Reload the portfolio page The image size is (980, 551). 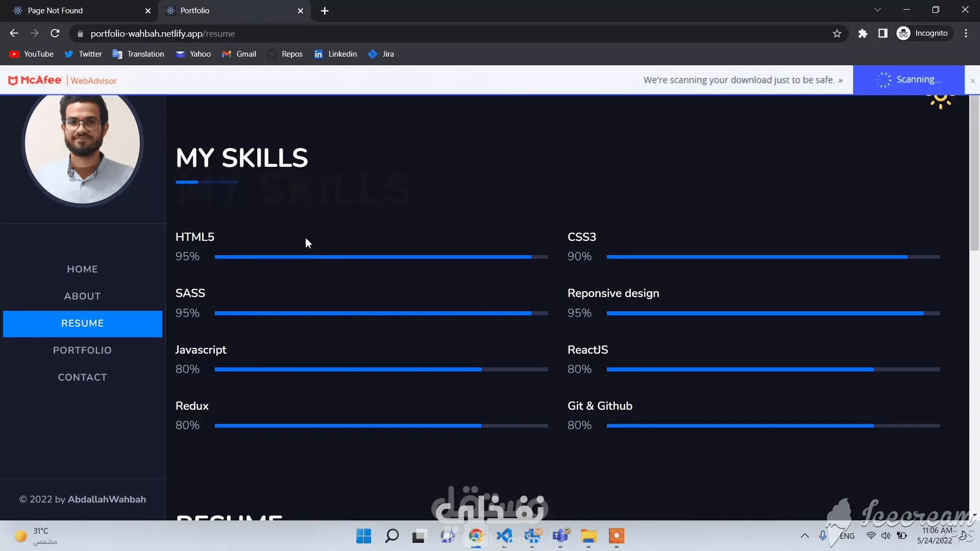click(x=55, y=34)
